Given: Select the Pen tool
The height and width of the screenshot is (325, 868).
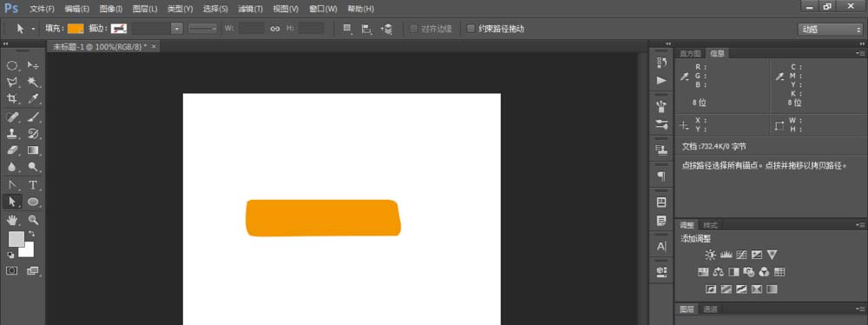Looking at the screenshot, I should 11,185.
